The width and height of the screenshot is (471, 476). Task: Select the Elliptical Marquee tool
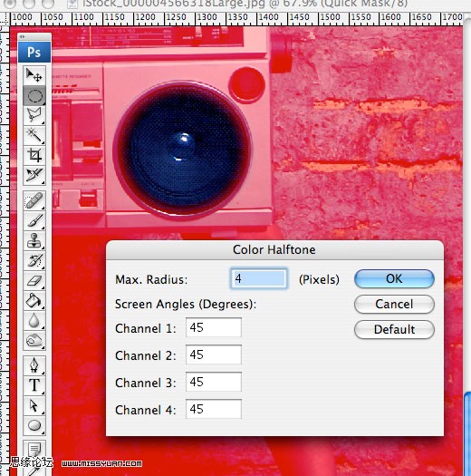pos(34,96)
